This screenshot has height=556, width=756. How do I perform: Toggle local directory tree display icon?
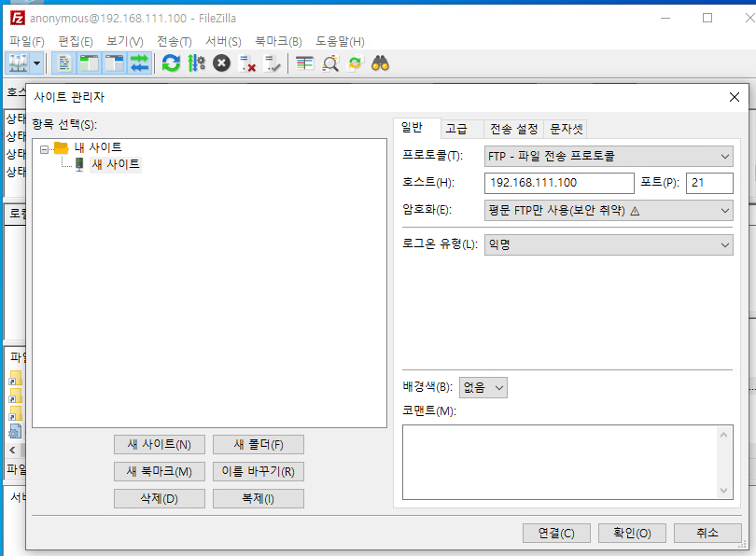click(x=90, y=63)
